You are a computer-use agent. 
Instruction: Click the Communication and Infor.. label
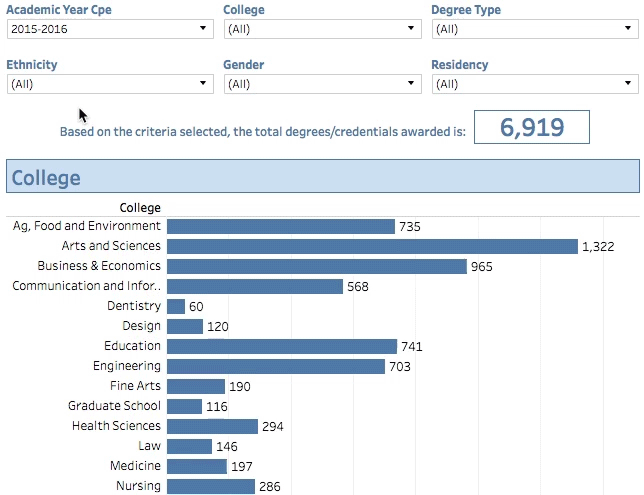(x=86, y=285)
